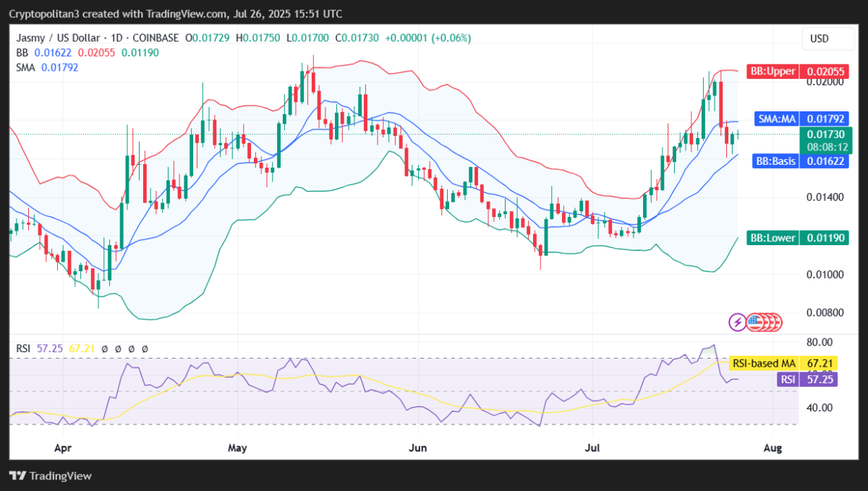Select the SMA indicator legend label
The height and width of the screenshot is (491, 868).
click(x=27, y=67)
